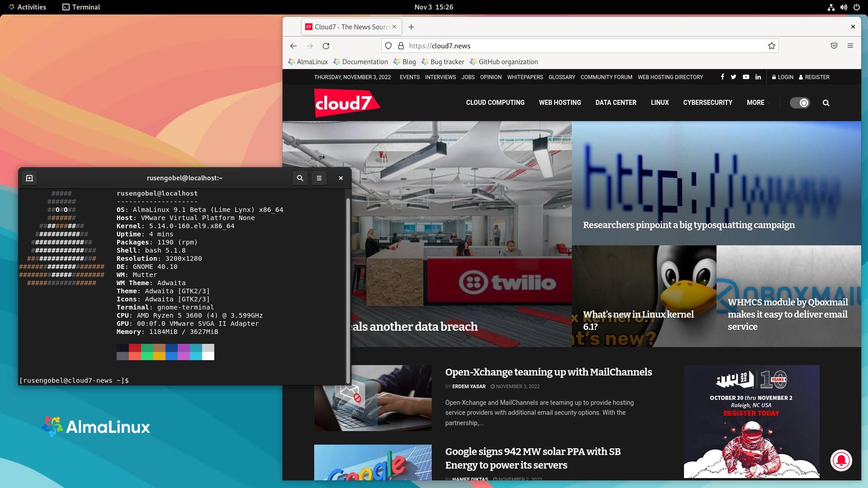
Task: Open the Terminal app menu in top bar
Action: [81, 7]
